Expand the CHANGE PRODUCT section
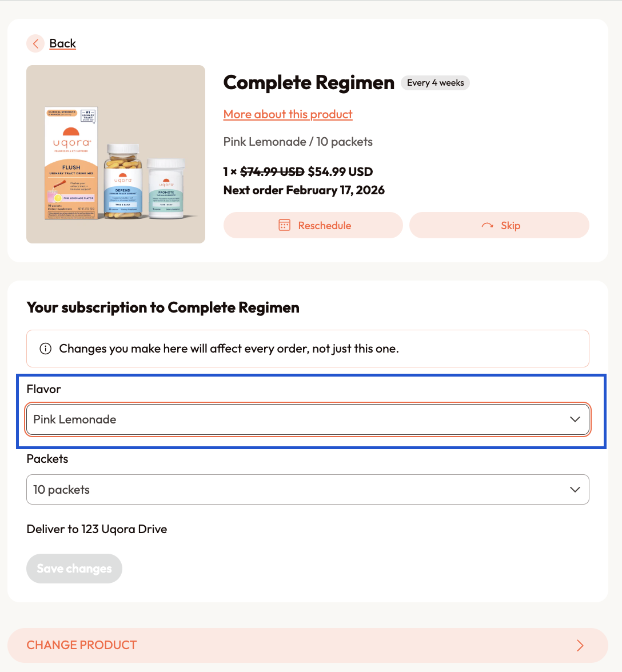622x672 pixels. (x=308, y=646)
